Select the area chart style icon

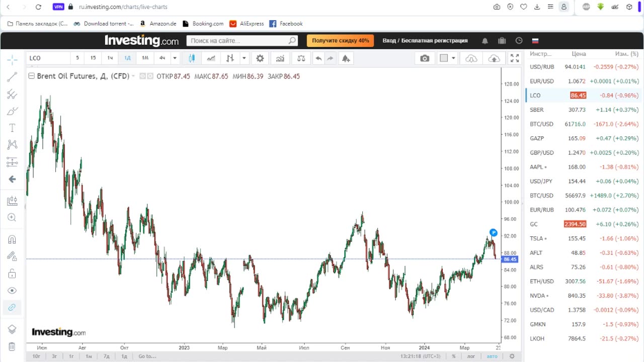[x=211, y=58]
